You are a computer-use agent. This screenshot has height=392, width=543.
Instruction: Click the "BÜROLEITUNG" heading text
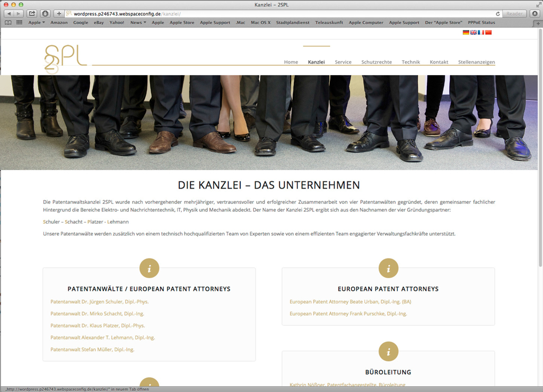coord(388,372)
